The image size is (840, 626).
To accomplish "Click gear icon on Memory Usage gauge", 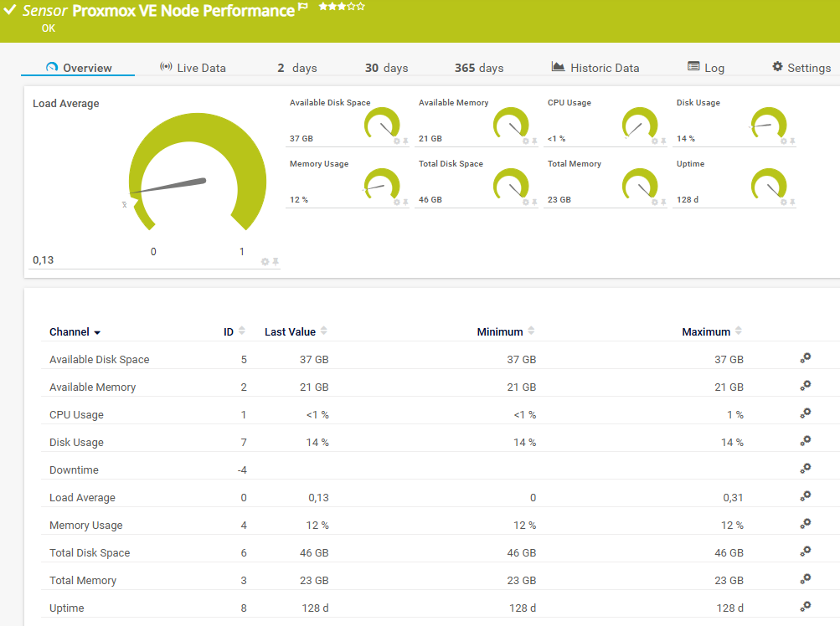I will [x=397, y=202].
